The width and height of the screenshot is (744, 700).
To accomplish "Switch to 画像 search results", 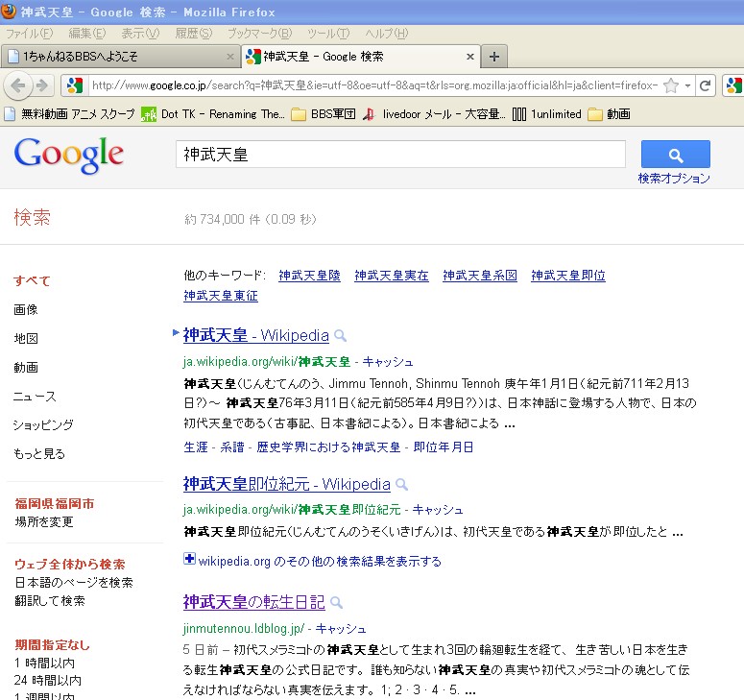I will pos(26,310).
